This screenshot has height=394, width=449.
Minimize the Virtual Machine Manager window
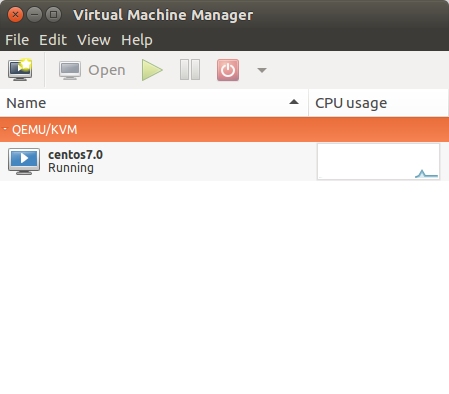34,15
